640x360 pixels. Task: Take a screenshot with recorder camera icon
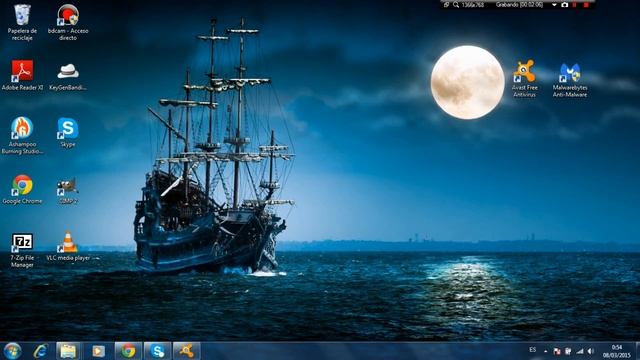tap(564, 5)
